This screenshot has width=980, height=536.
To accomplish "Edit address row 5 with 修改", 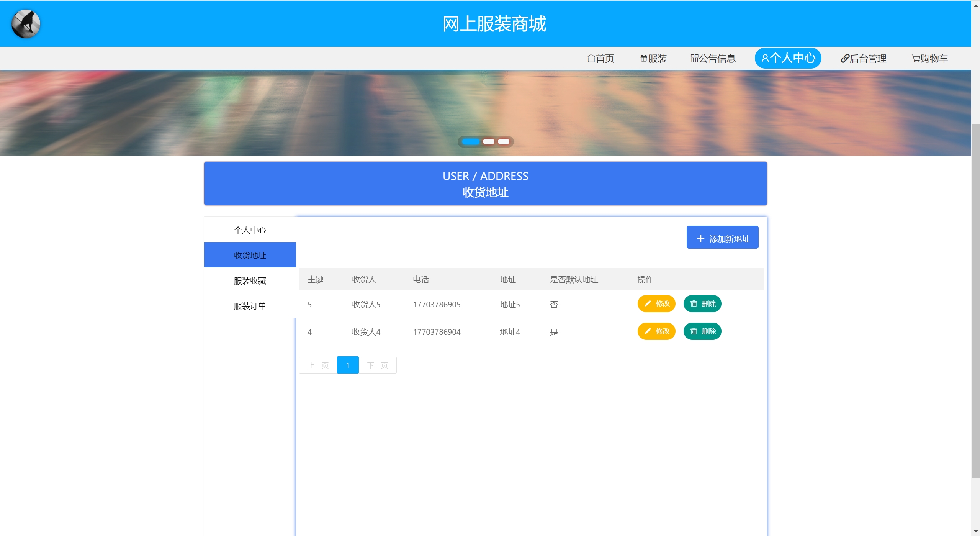I will pos(656,304).
